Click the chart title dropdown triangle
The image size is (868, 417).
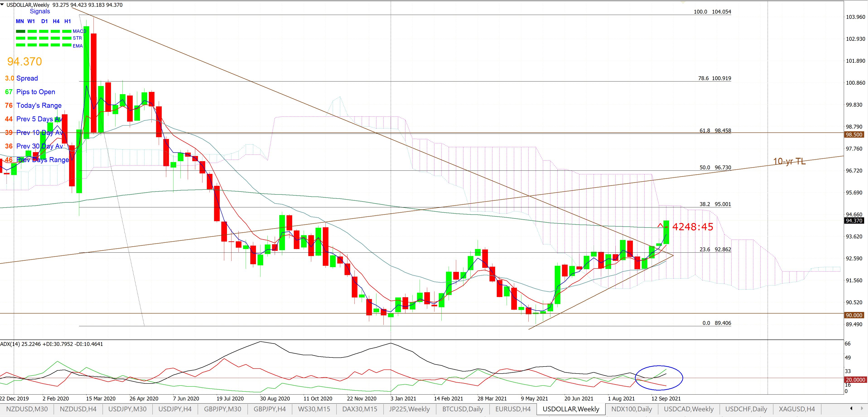(x=3, y=5)
